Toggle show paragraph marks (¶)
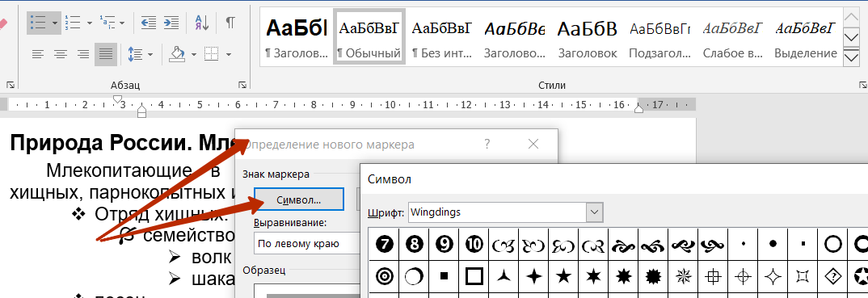The width and height of the screenshot is (868, 298). 230,23
